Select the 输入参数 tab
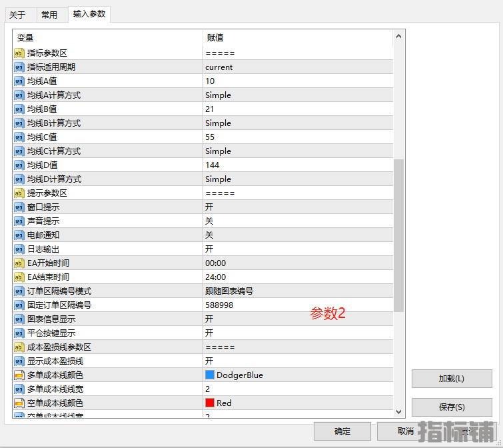The height and width of the screenshot is (448, 503). 89,14
